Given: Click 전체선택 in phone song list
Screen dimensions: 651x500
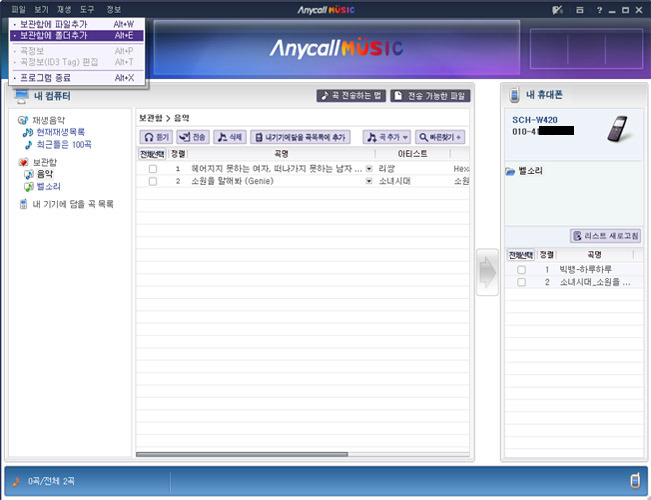Looking at the screenshot, I should [521, 255].
